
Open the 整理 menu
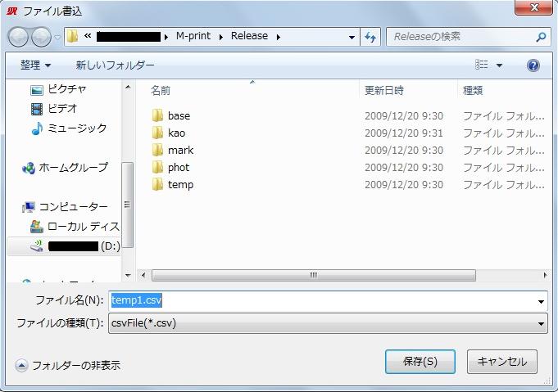pyautogui.click(x=35, y=65)
